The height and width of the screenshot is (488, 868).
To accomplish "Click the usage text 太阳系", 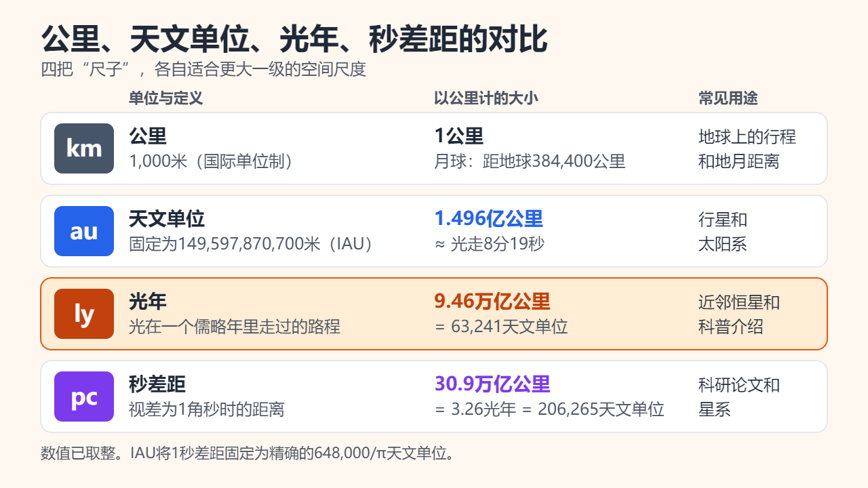I will tap(723, 244).
